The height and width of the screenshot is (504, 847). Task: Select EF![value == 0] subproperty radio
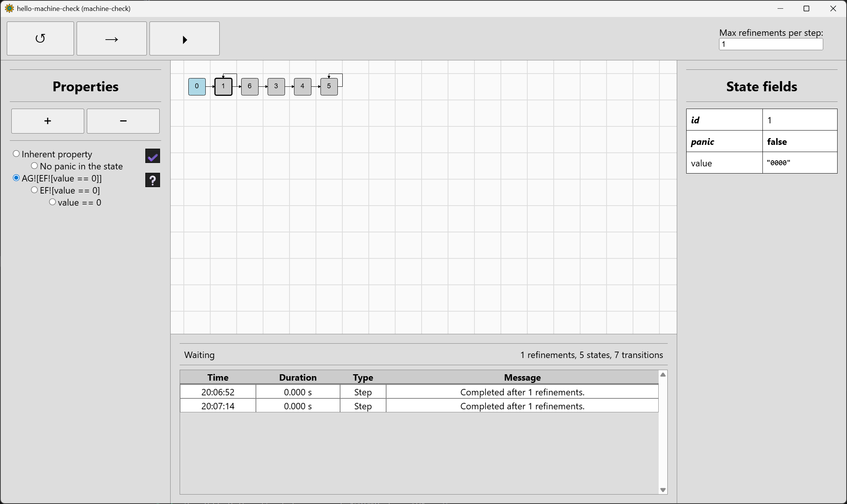click(34, 190)
